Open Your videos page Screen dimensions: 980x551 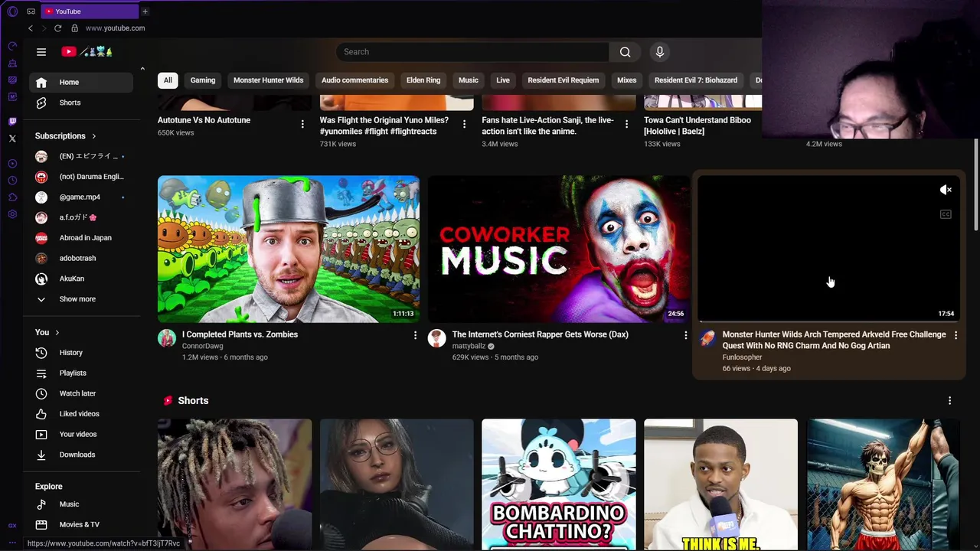pyautogui.click(x=81, y=434)
